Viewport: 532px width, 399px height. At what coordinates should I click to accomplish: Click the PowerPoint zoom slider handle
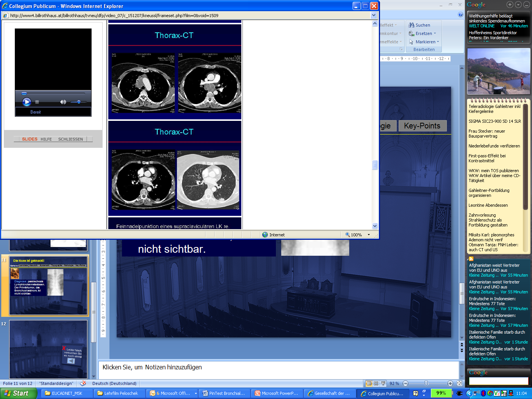(x=426, y=383)
